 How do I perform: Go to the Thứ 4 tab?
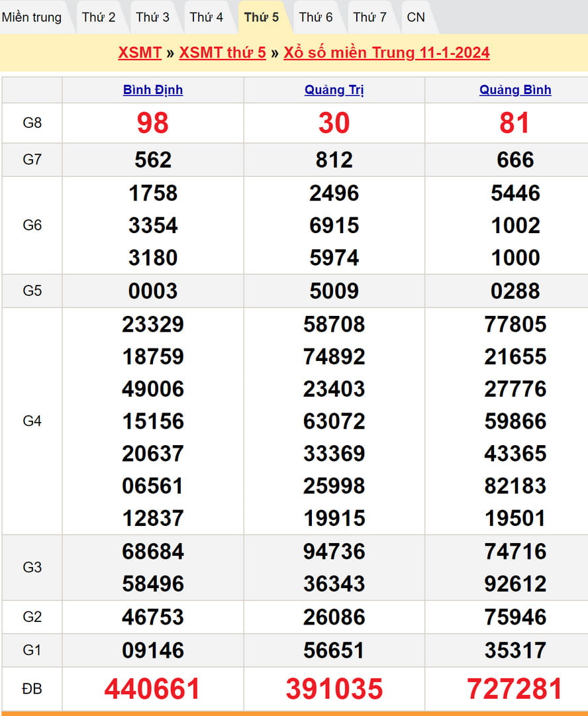click(x=207, y=17)
